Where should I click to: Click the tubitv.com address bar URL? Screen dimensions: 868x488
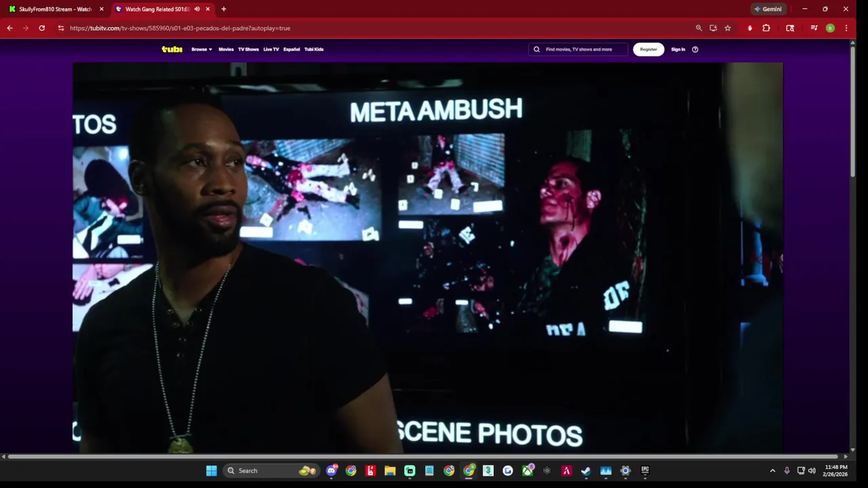pyautogui.click(x=180, y=28)
